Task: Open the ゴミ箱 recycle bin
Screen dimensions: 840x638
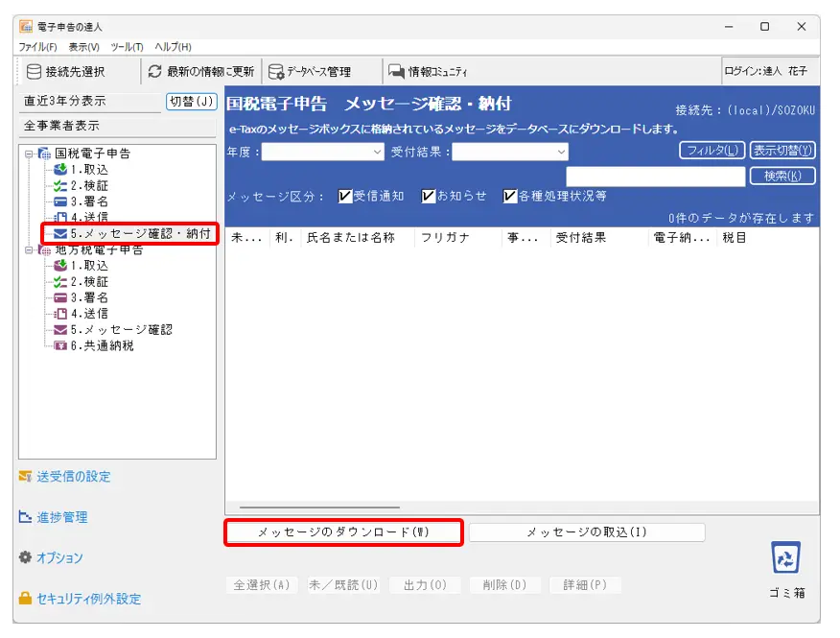Action: tap(785, 558)
